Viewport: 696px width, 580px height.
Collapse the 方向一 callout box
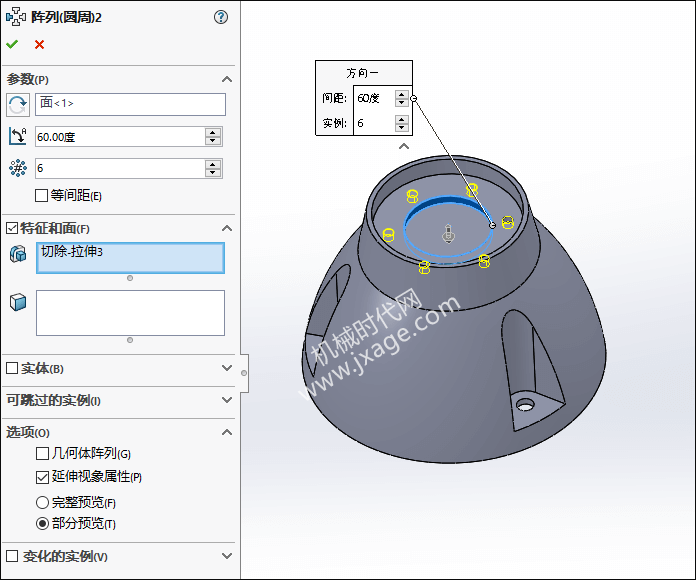403,146
